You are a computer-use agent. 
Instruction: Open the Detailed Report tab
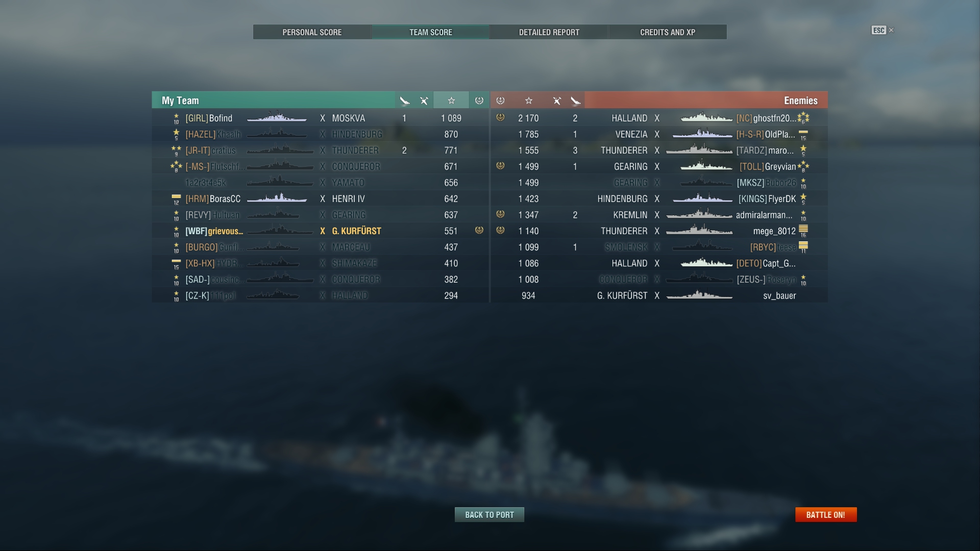coord(549,32)
